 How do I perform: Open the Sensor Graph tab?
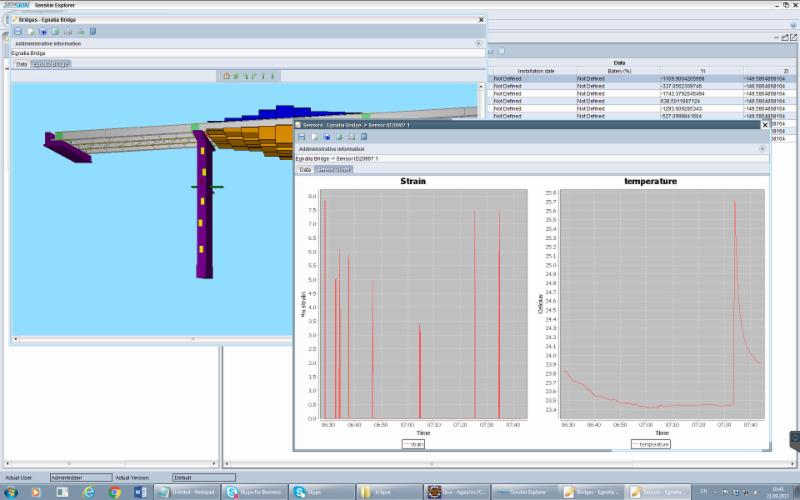[333, 170]
